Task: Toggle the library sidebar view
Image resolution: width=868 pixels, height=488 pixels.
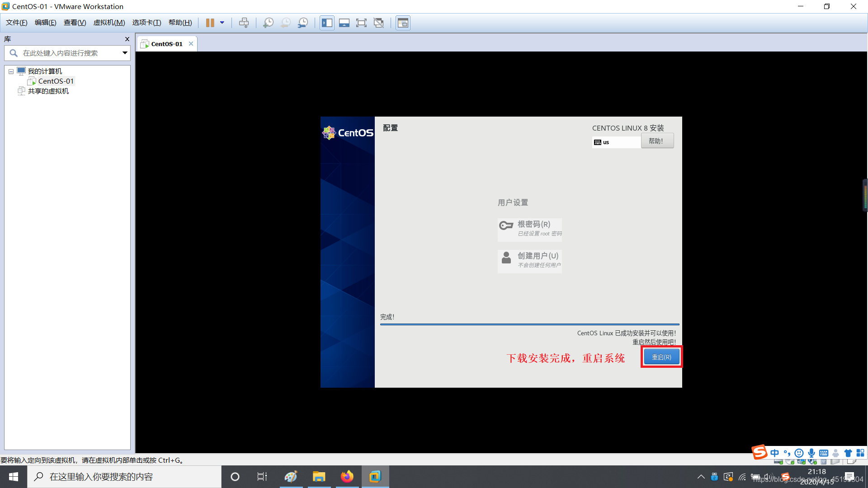Action: pos(327,23)
